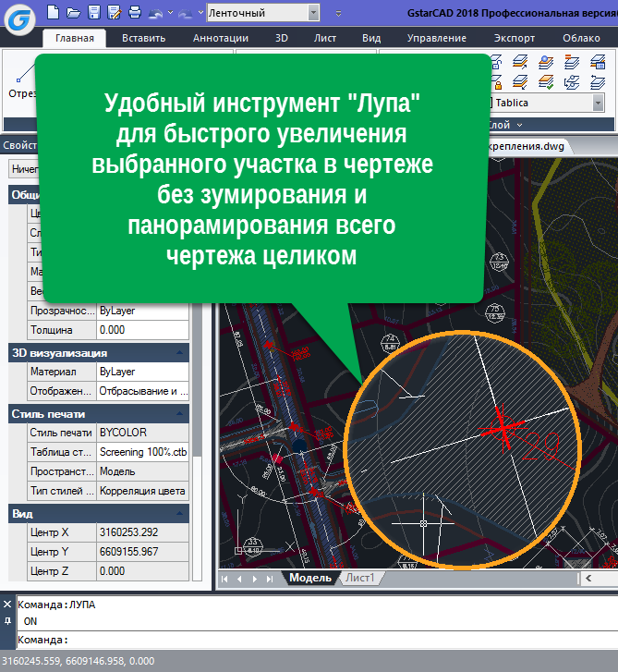Open the GstarCAD application menu logo
The width and height of the screenshot is (618, 672).
[x=19, y=19]
